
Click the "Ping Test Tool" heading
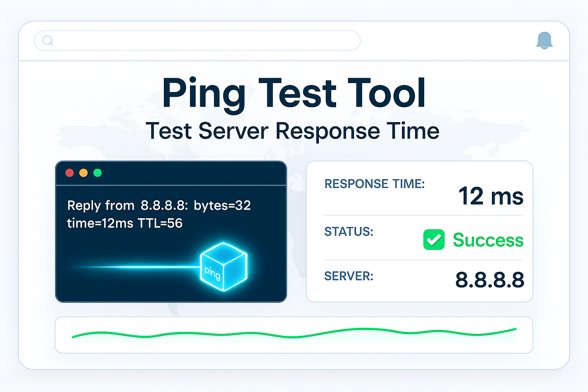tap(294, 94)
